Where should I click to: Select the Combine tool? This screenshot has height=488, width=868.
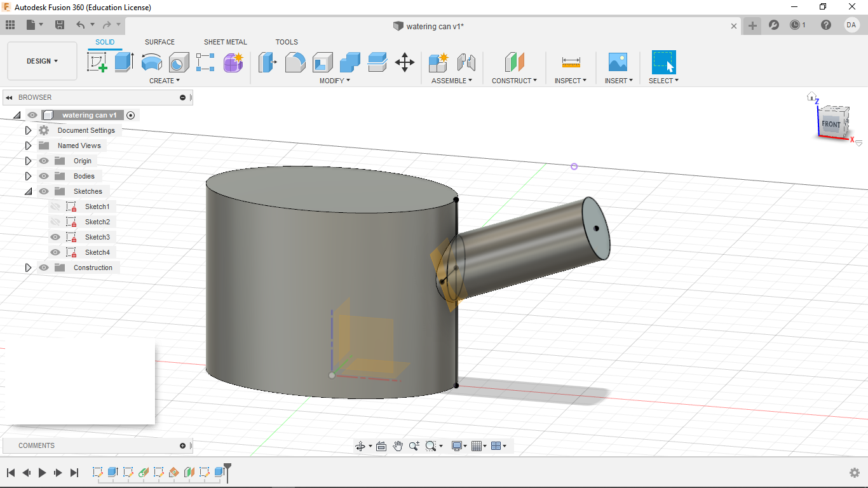pyautogui.click(x=350, y=62)
